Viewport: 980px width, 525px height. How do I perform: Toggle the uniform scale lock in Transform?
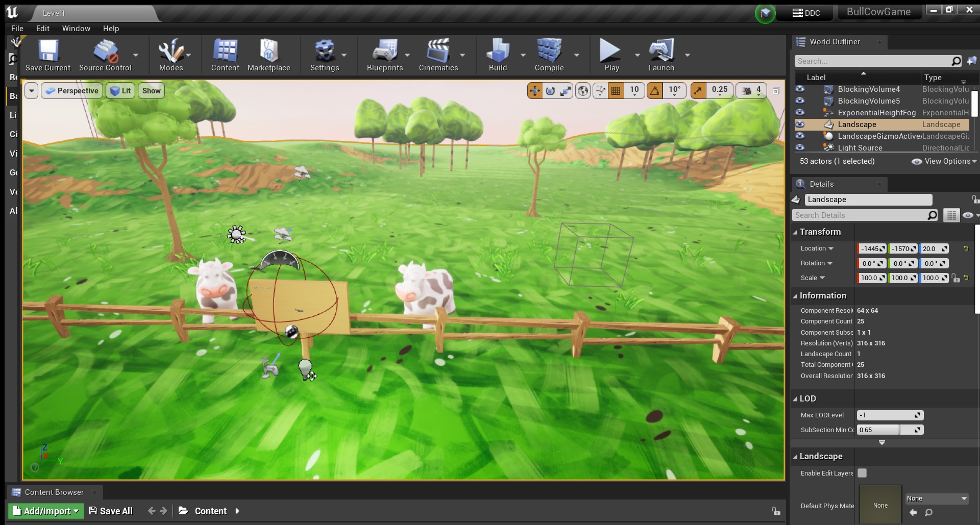pyautogui.click(x=955, y=278)
